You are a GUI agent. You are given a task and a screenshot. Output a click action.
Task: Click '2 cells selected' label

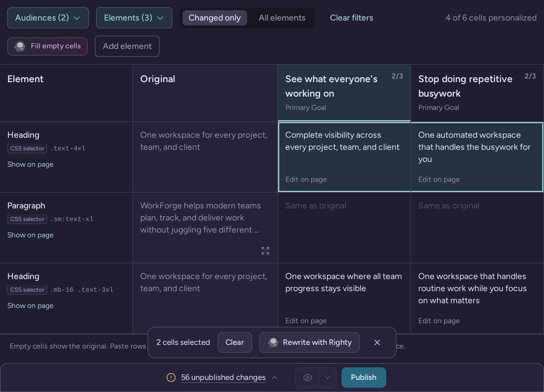tap(183, 342)
